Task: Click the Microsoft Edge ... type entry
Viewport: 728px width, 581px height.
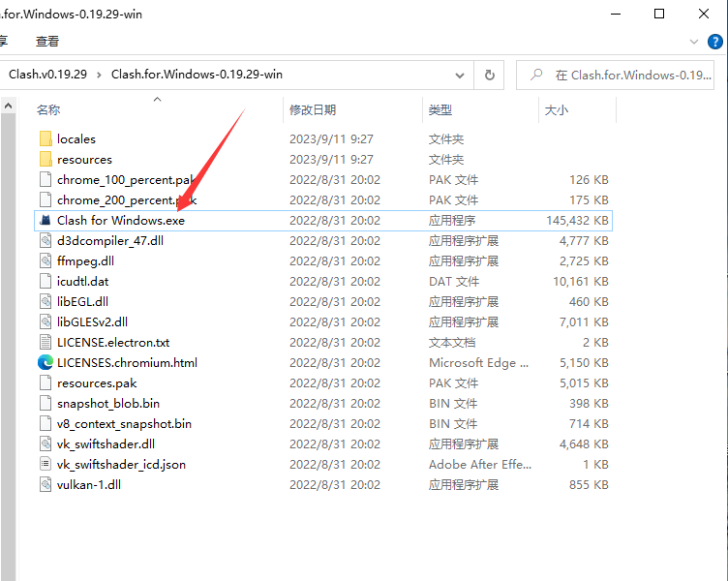Action: click(478, 363)
